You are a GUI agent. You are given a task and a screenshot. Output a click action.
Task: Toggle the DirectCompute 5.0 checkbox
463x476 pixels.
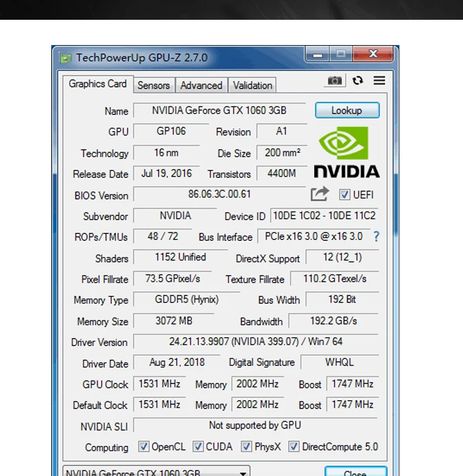(x=294, y=446)
